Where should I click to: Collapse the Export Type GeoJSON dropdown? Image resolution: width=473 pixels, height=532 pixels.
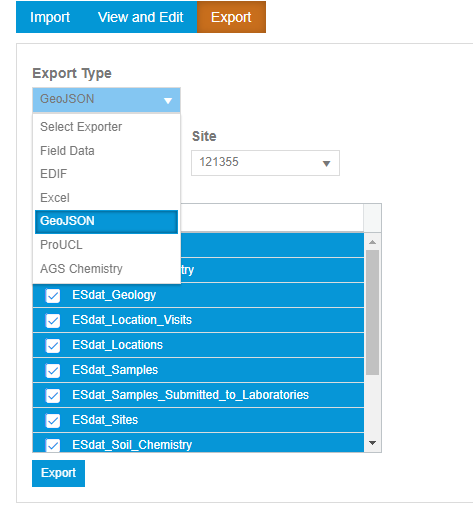[106, 100]
